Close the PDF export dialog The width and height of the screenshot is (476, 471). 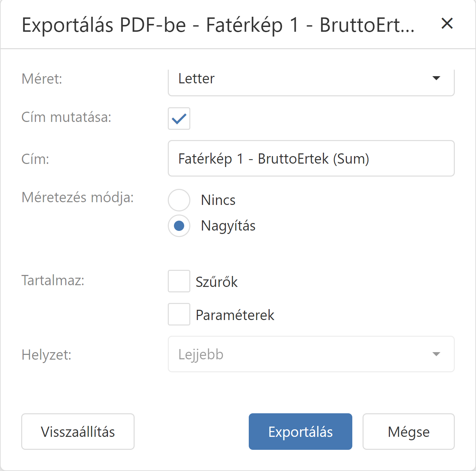(x=447, y=24)
